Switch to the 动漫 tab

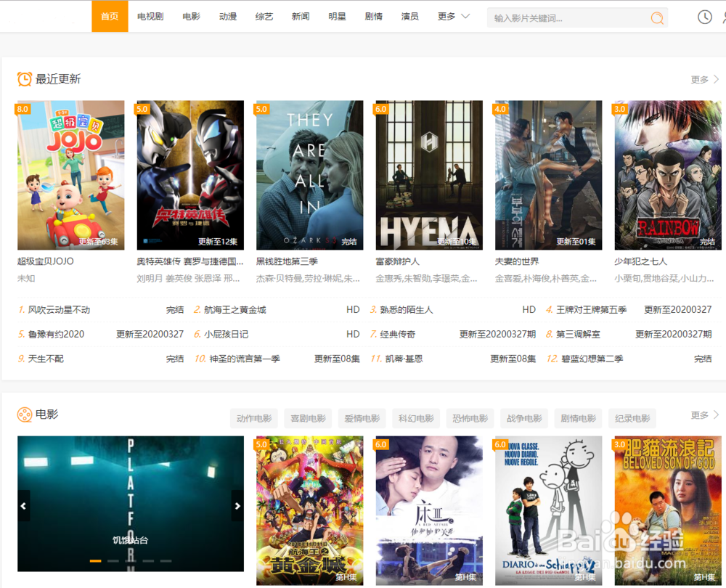[x=228, y=16]
